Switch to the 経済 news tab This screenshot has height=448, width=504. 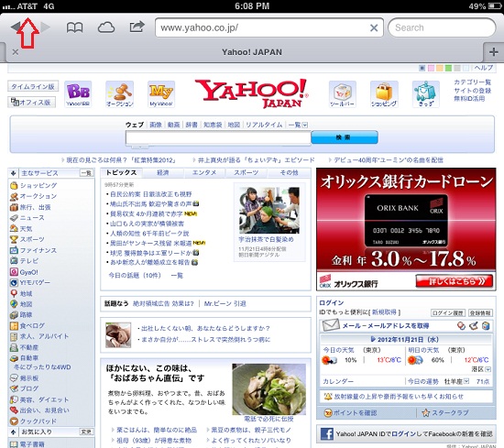pyautogui.click(x=163, y=172)
